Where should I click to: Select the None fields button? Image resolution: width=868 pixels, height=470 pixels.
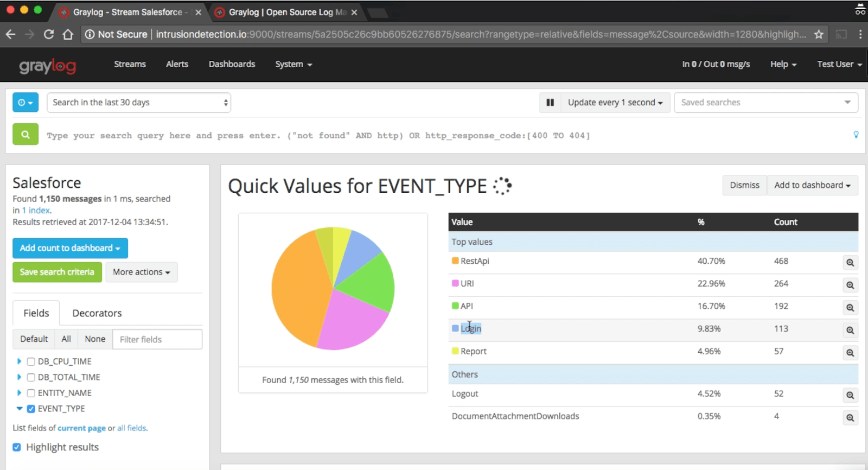(x=95, y=339)
